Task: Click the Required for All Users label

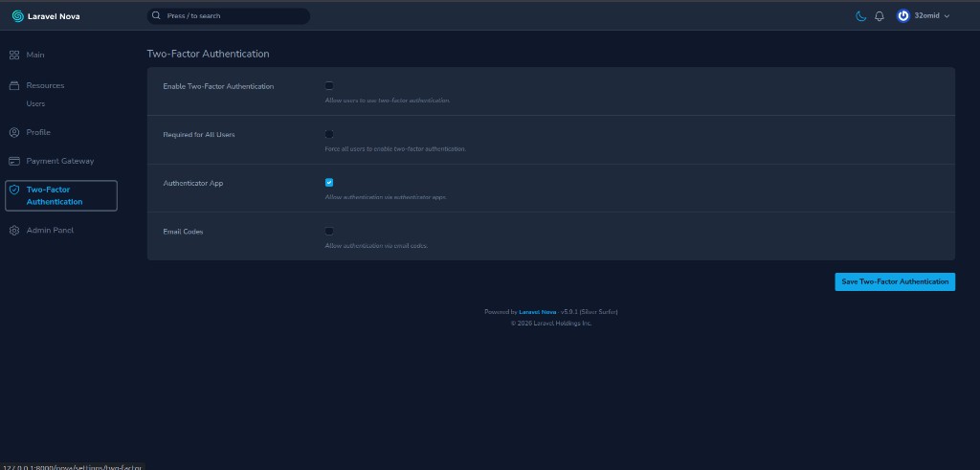Action: point(199,134)
